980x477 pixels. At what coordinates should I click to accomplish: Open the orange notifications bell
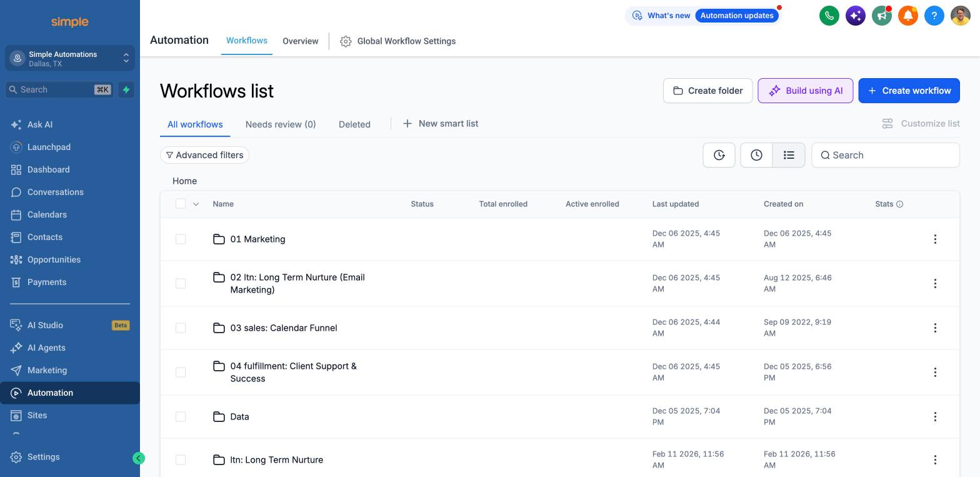pyautogui.click(x=908, y=16)
